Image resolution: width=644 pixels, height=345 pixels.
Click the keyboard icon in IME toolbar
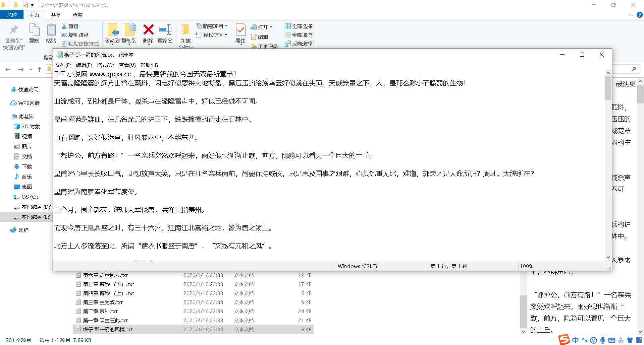pos(612,340)
